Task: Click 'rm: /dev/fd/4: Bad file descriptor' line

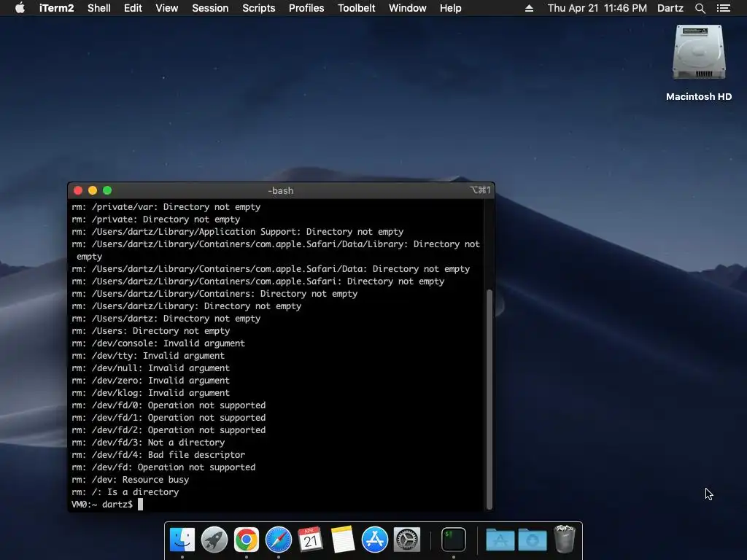Action: [158, 455]
